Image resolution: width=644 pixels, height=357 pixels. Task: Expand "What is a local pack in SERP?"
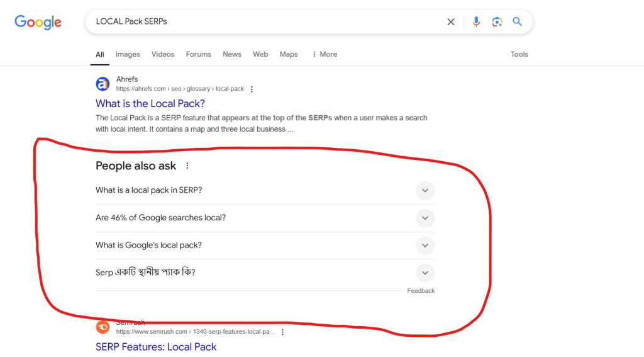(425, 191)
